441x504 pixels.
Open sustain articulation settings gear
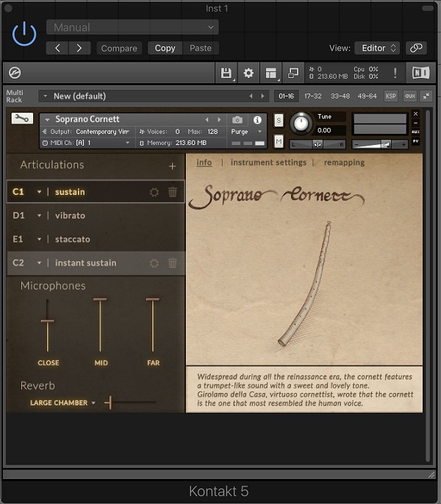[x=154, y=192]
